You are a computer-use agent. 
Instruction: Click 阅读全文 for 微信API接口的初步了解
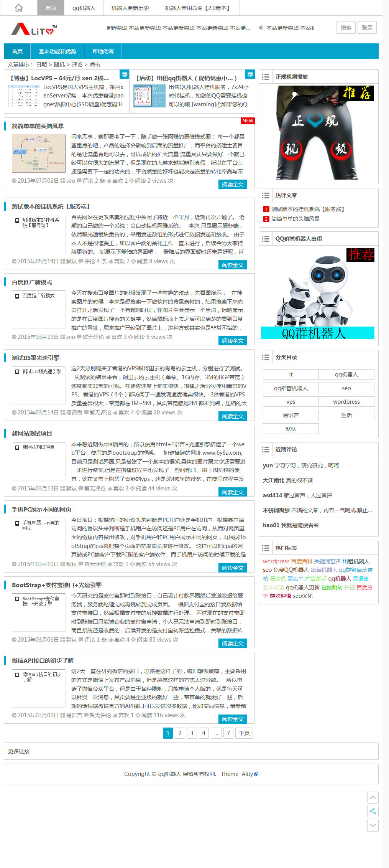coord(233,719)
